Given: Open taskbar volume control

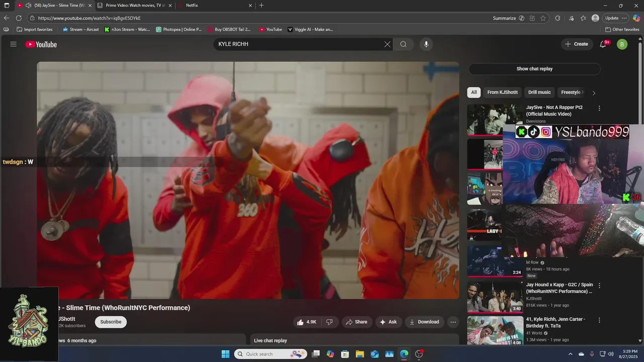Looking at the screenshot, I should [x=610, y=354].
